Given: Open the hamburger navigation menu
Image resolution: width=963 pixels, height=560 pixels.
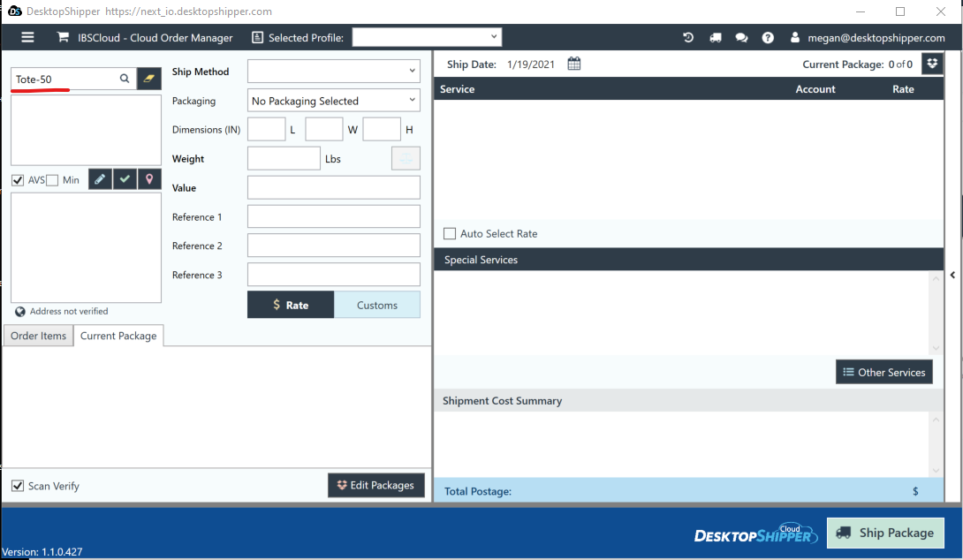Looking at the screenshot, I should [27, 37].
